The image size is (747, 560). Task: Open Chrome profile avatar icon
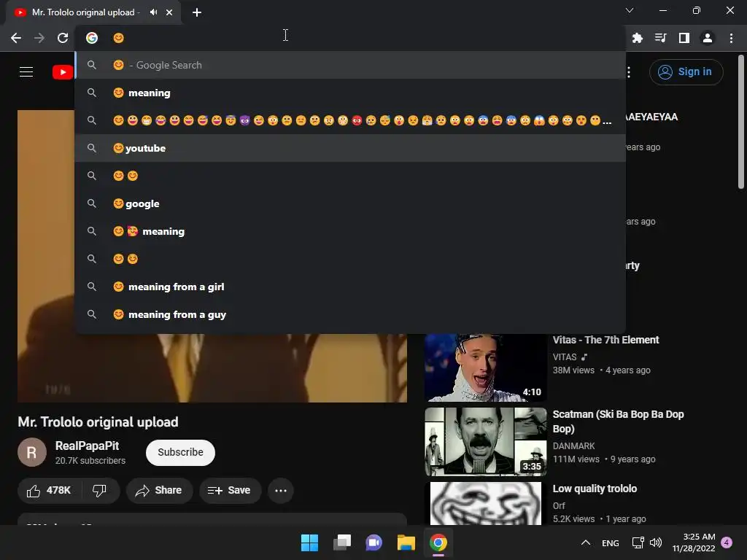pyautogui.click(x=708, y=38)
